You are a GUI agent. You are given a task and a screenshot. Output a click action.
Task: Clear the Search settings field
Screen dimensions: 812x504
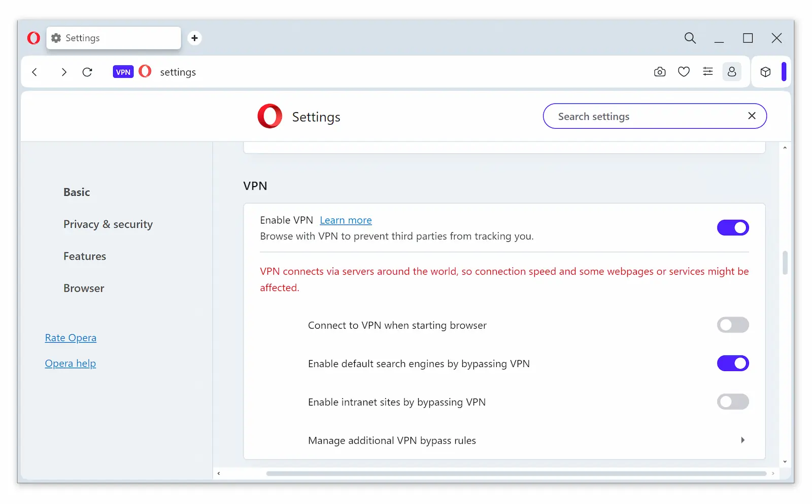pyautogui.click(x=752, y=116)
